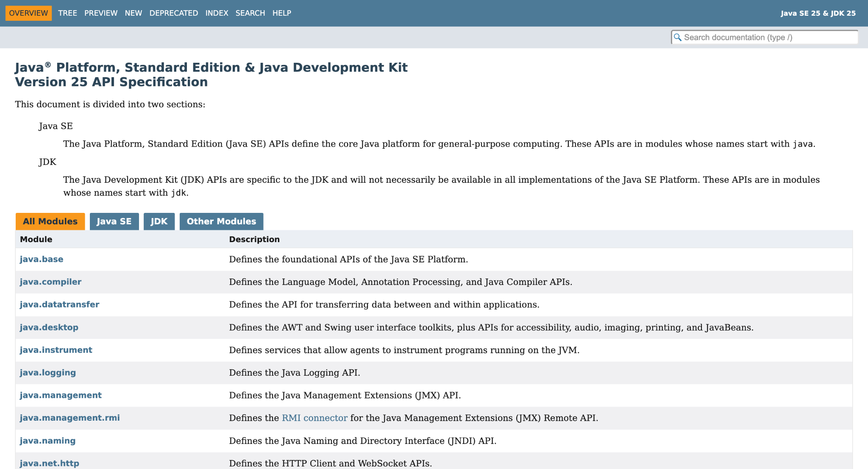Open the Search navigation link
The width and height of the screenshot is (868, 469).
pos(250,13)
